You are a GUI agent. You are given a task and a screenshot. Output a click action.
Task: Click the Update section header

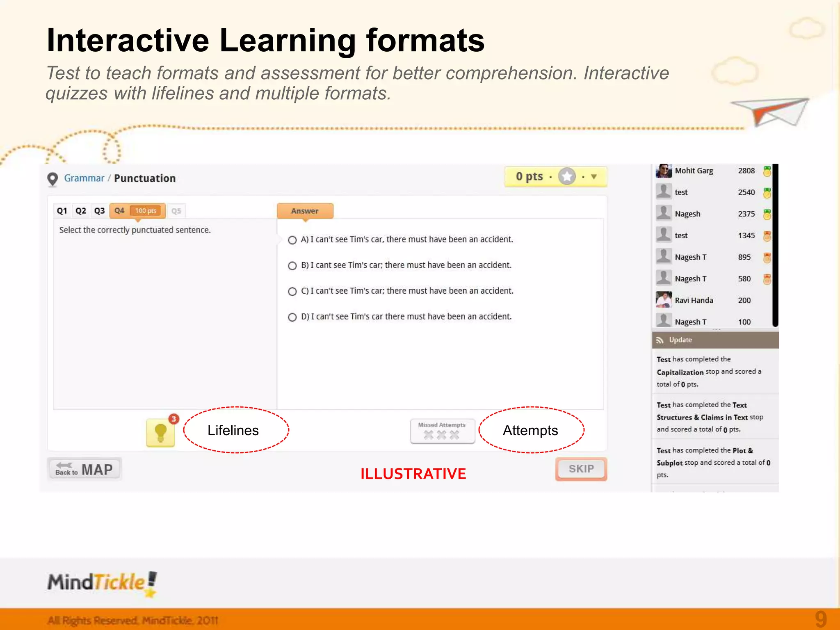[x=715, y=340]
